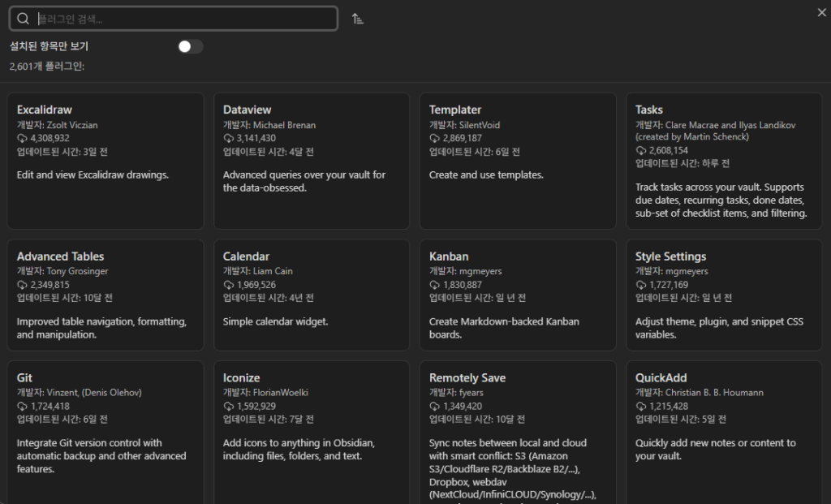Viewport: 831px width, 504px height.
Task: Click the download icon beside 1,969,526
Action: point(228,285)
